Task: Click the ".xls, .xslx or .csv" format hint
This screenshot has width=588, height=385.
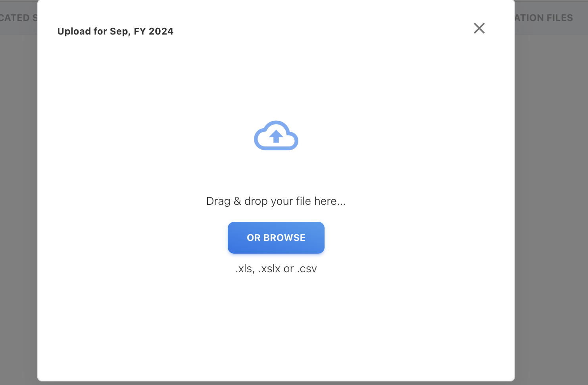Action: point(276,269)
